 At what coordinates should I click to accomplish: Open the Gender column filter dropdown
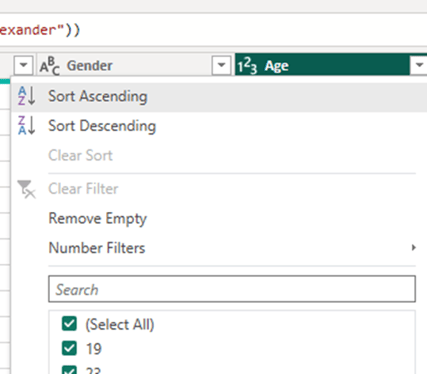tap(221, 65)
